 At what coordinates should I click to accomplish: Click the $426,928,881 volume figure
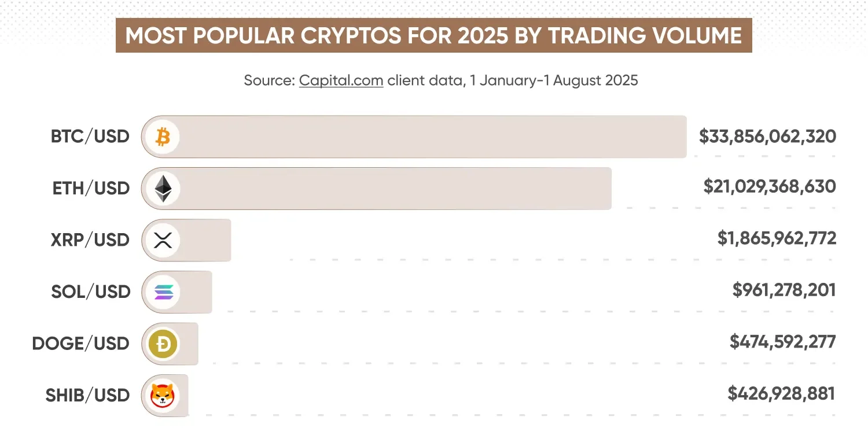[x=782, y=394]
